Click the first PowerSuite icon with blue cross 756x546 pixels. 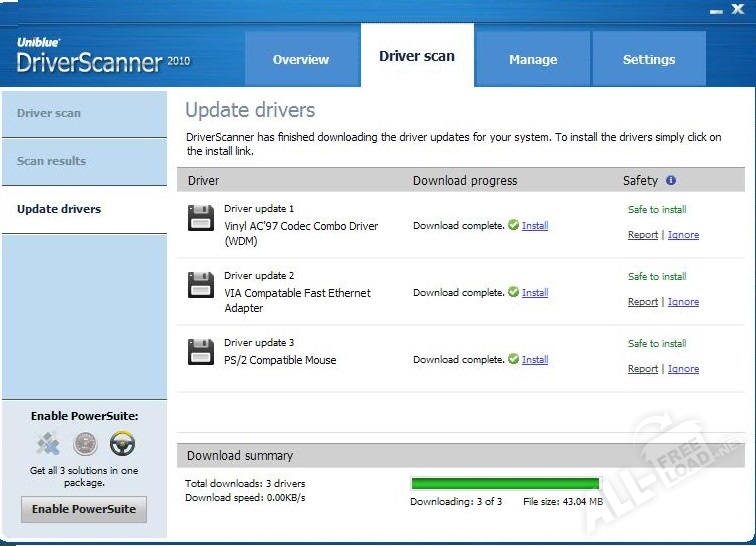click(x=48, y=443)
